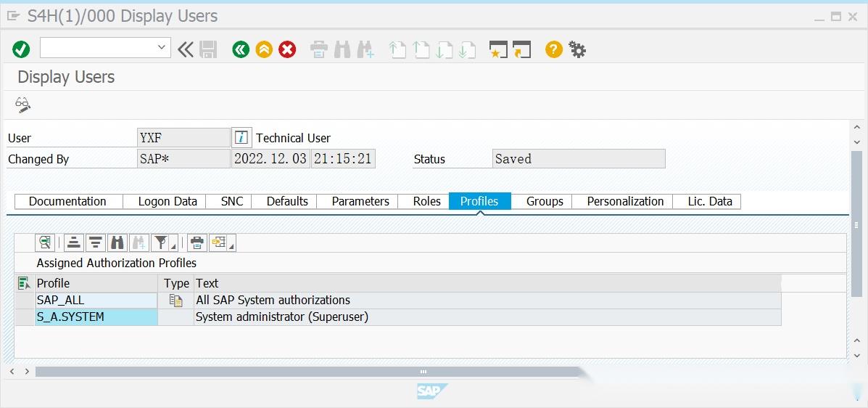Click the select-all icon at table corner
868x408 pixels.
point(25,283)
